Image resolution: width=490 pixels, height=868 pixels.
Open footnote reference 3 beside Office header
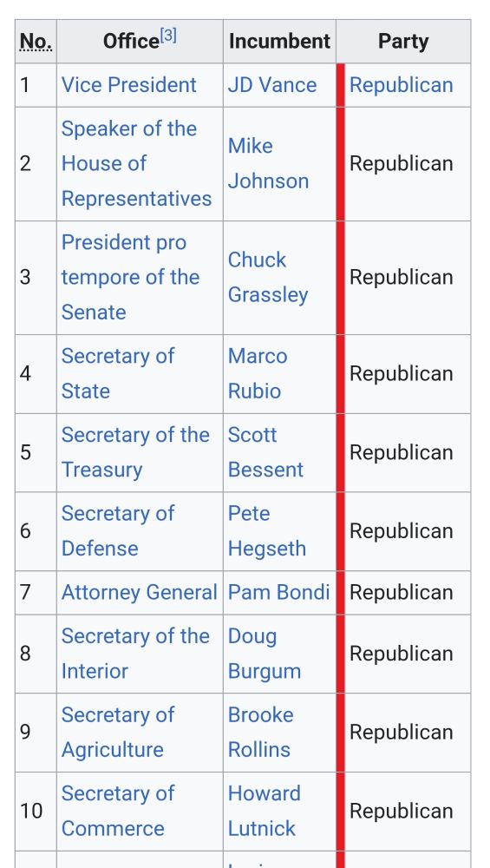click(x=168, y=36)
